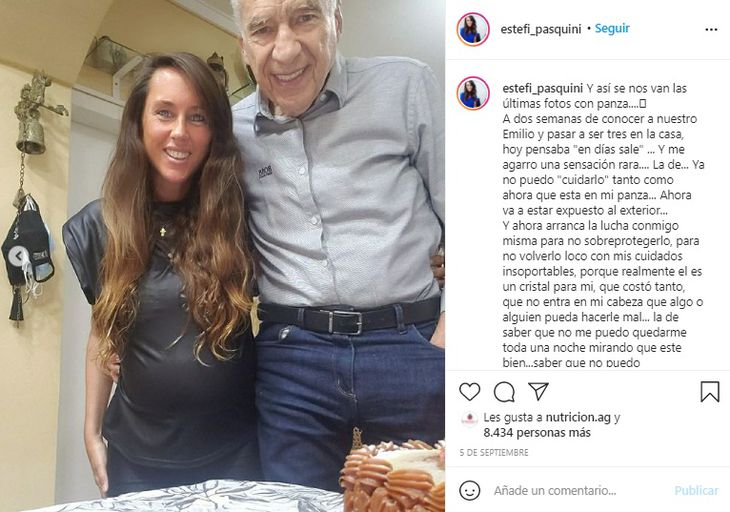The width and height of the screenshot is (730, 512).
Task: Open comments via the speech bubble icon
Action: pos(504,391)
